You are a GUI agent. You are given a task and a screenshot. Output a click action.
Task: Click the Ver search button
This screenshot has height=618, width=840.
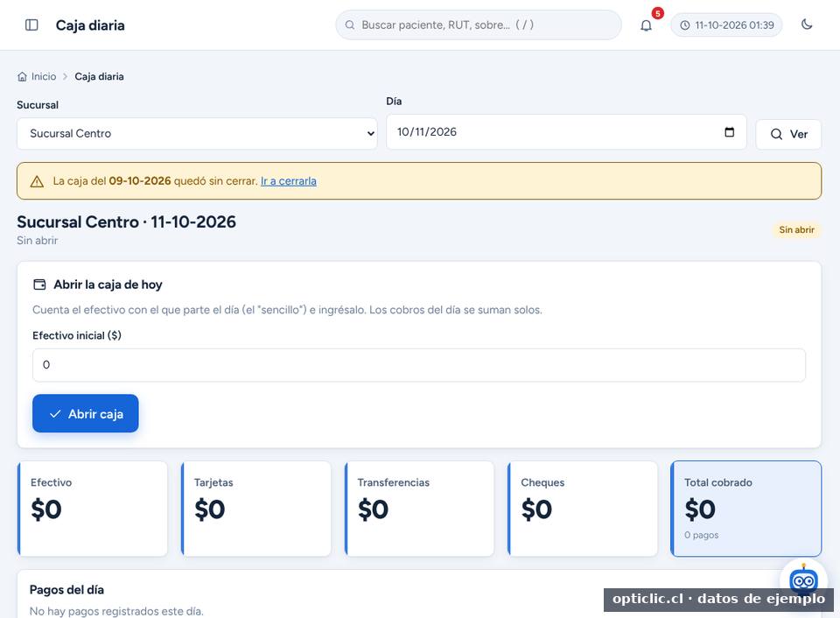788,134
